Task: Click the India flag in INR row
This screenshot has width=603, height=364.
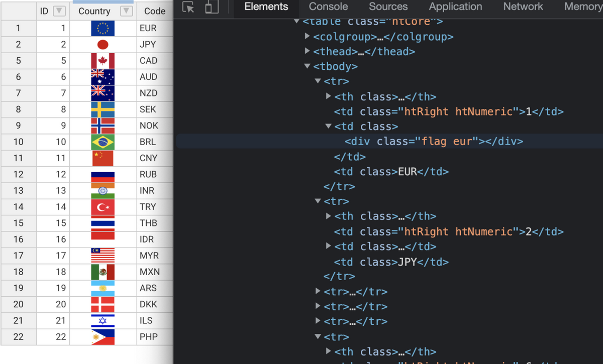Action: coord(103,190)
